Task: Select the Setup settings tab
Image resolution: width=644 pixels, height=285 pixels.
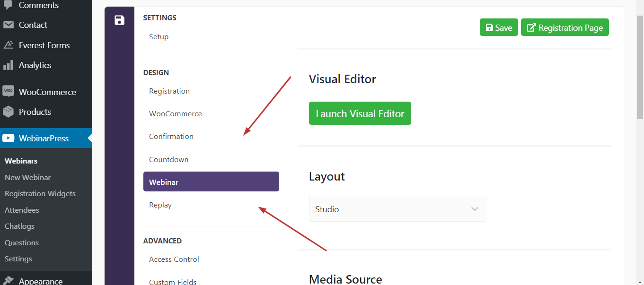Action: click(x=211, y=37)
